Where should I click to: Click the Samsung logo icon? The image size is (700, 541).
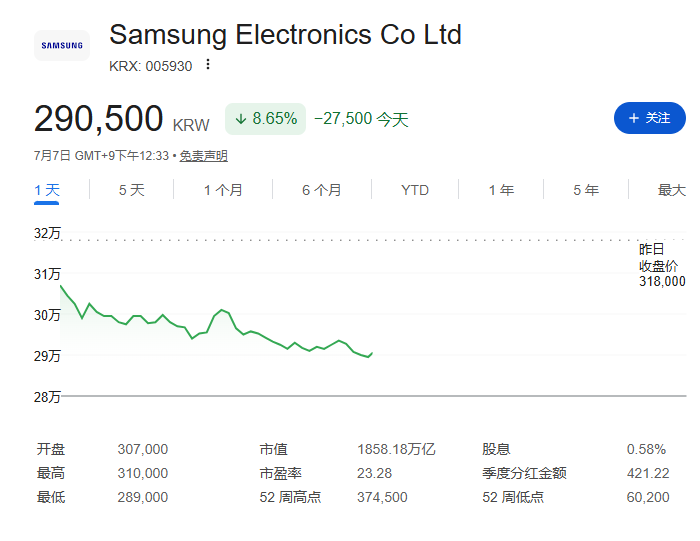point(62,46)
